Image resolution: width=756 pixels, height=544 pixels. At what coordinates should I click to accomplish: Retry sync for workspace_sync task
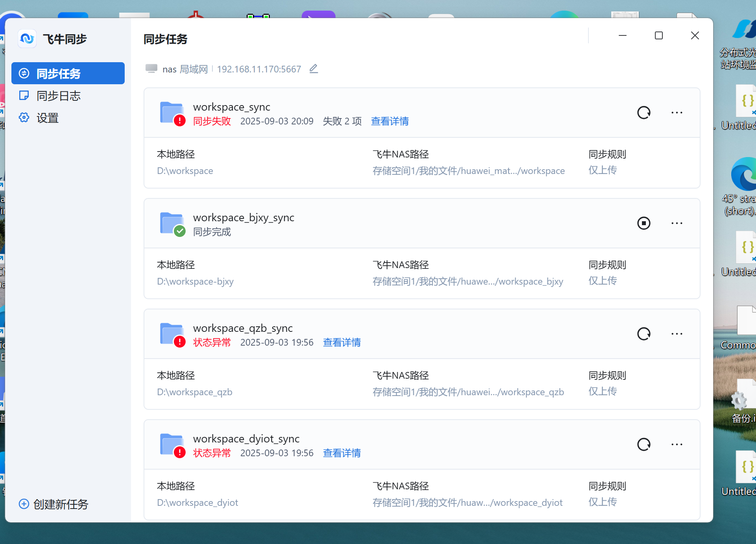(644, 113)
